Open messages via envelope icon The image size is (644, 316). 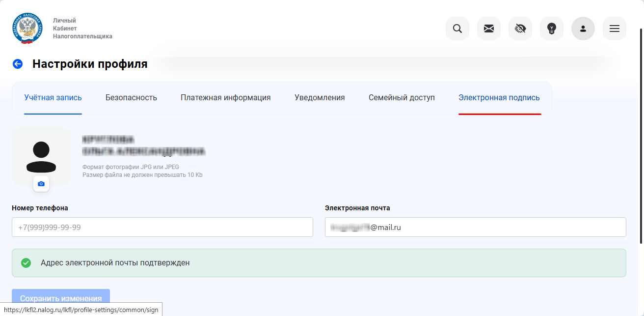[x=489, y=29]
